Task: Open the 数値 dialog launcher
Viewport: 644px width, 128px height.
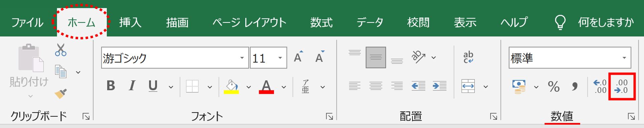Action: [x=631, y=116]
